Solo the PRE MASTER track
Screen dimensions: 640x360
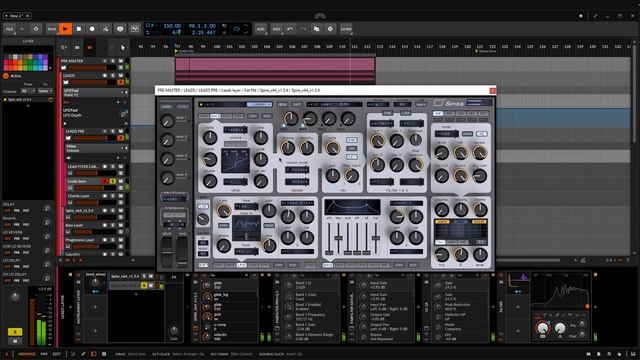113,61
